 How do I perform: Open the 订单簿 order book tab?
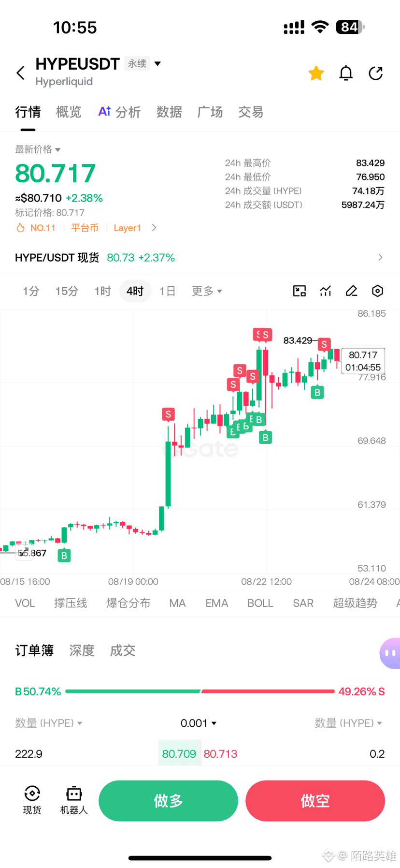34,650
